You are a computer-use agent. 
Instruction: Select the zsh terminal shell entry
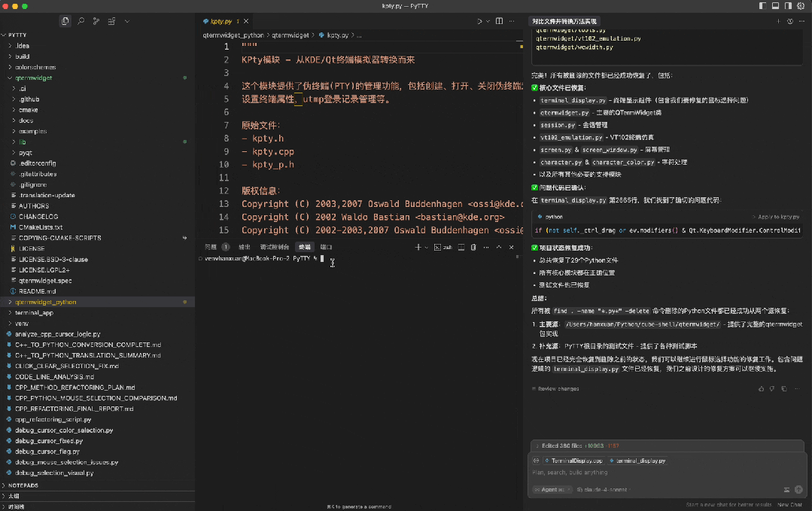tap(442, 248)
